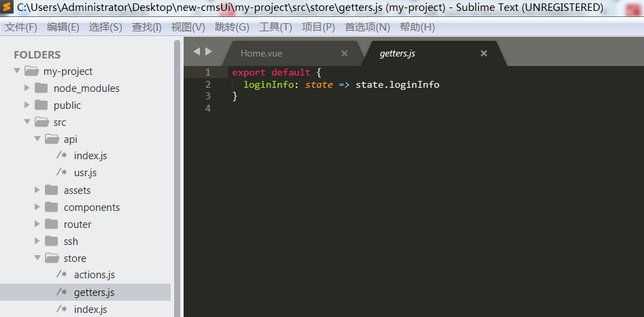Click file icon beside getters.js in sidebar
This screenshot has width=644, height=317.
(62, 292)
